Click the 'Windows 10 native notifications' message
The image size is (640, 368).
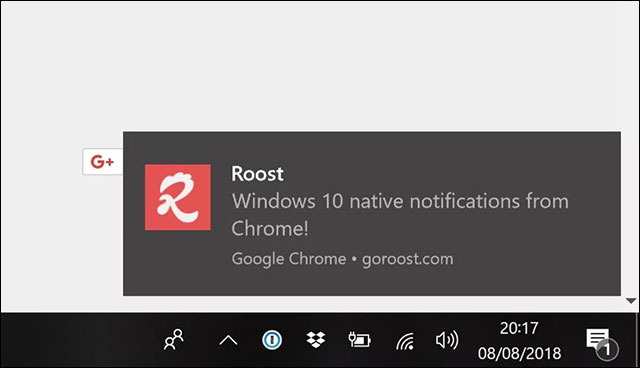point(400,214)
